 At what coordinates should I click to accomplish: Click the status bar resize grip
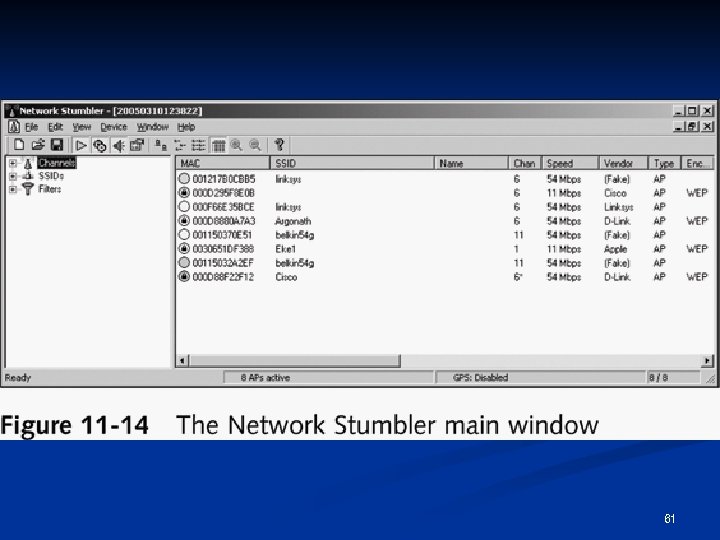pyautogui.click(x=710, y=378)
